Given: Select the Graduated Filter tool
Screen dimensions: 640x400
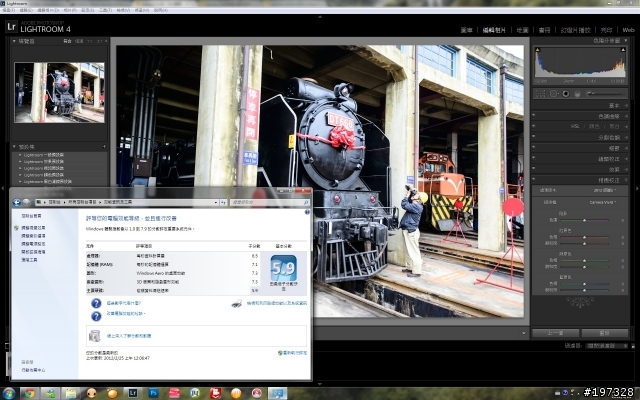Looking at the screenshot, I should click(577, 93).
